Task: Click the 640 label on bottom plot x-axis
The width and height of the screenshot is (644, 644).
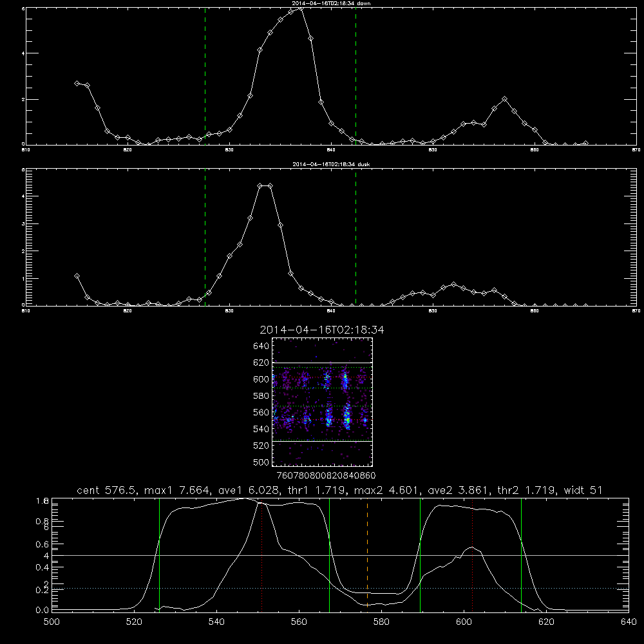Action: [x=629, y=622]
